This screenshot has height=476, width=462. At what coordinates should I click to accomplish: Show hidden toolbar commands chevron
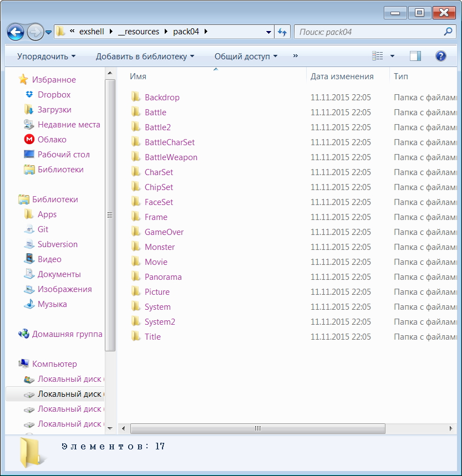coord(295,56)
